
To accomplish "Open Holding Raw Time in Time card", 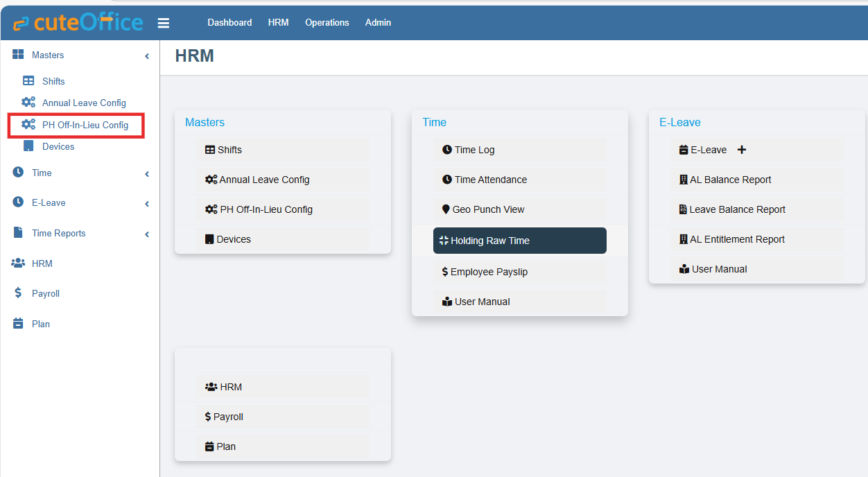I will tap(519, 241).
